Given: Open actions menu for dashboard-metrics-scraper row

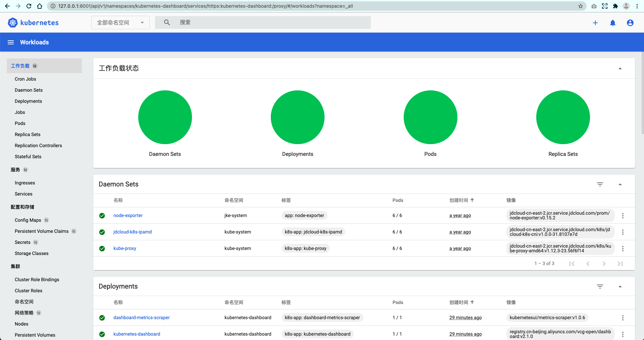Looking at the screenshot, I should [x=623, y=318].
